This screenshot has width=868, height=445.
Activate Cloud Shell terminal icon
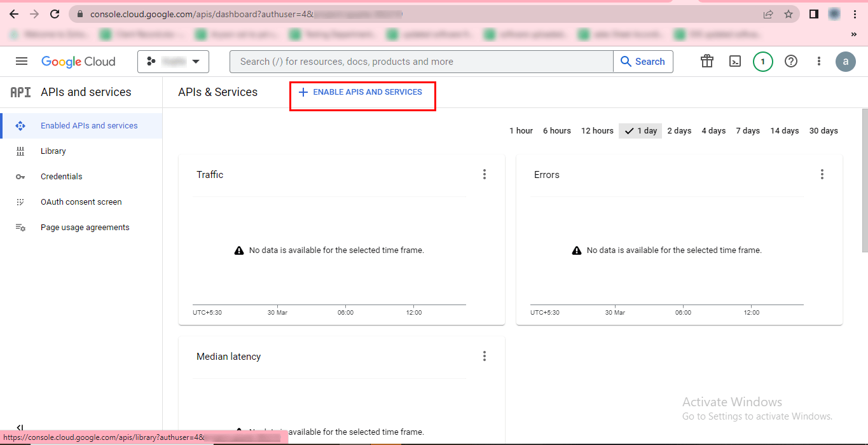pos(734,62)
